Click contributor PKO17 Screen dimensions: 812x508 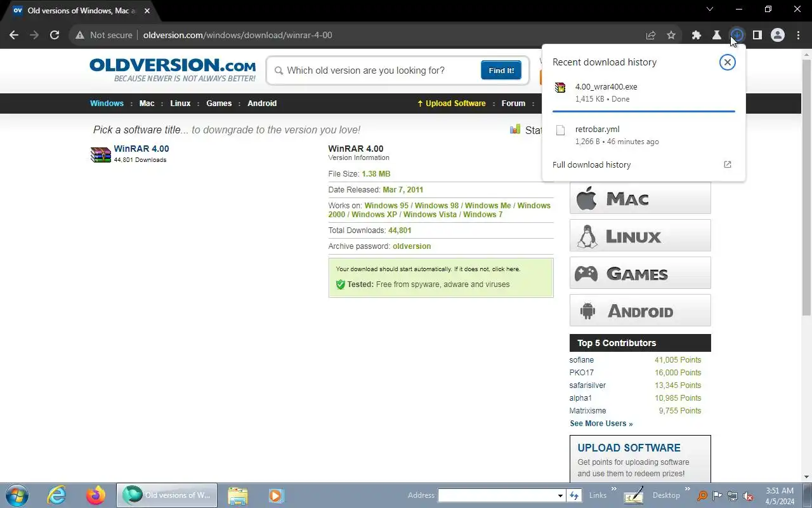[582, 373]
